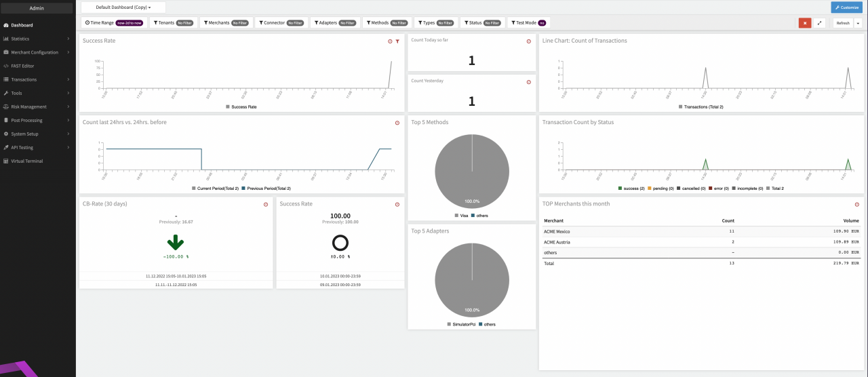The width and height of the screenshot is (868, 377).
Task: Click the clock icon on TOP Merchants widget
Action: coord(857,204)
